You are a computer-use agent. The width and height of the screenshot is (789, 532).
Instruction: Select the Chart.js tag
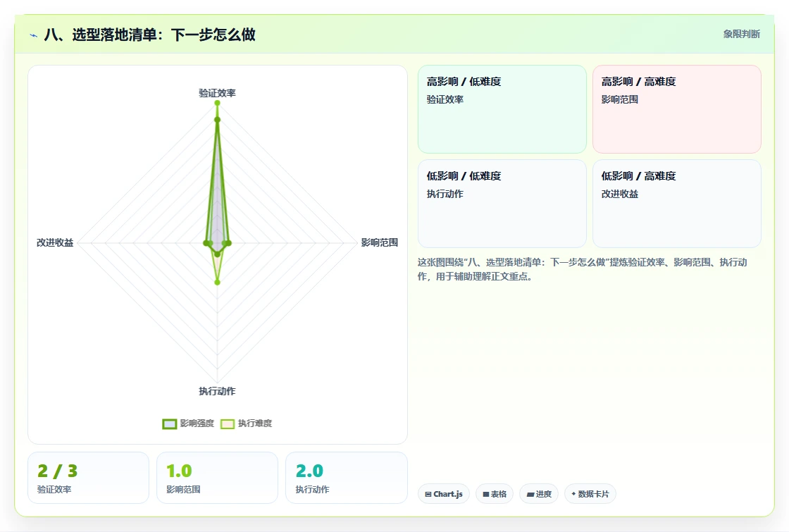tap(444, 494)
